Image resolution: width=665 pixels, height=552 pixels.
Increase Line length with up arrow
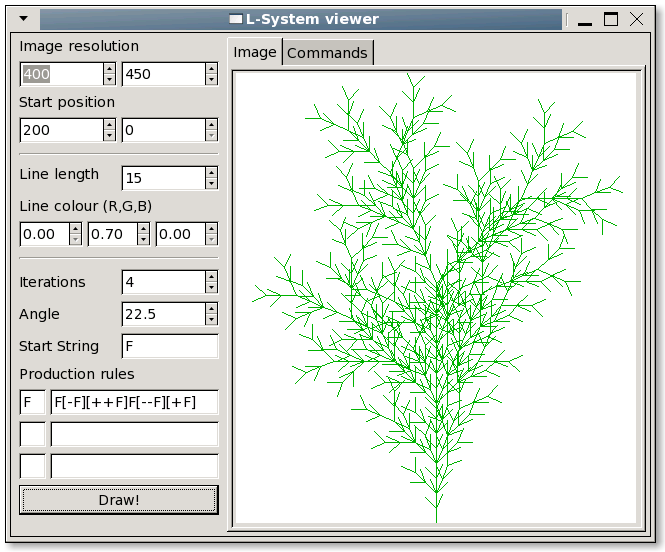pos(211,173)
